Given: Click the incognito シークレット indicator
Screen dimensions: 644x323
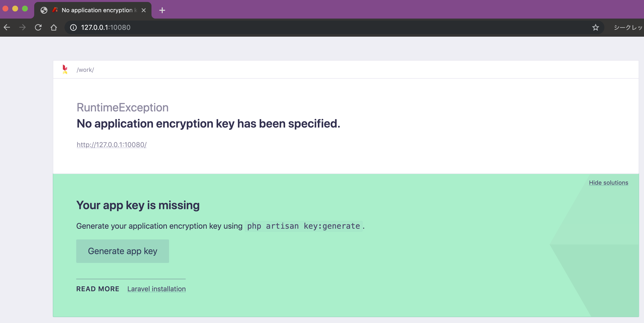Looking at the screenshot, I should click(x=627, y=27).
